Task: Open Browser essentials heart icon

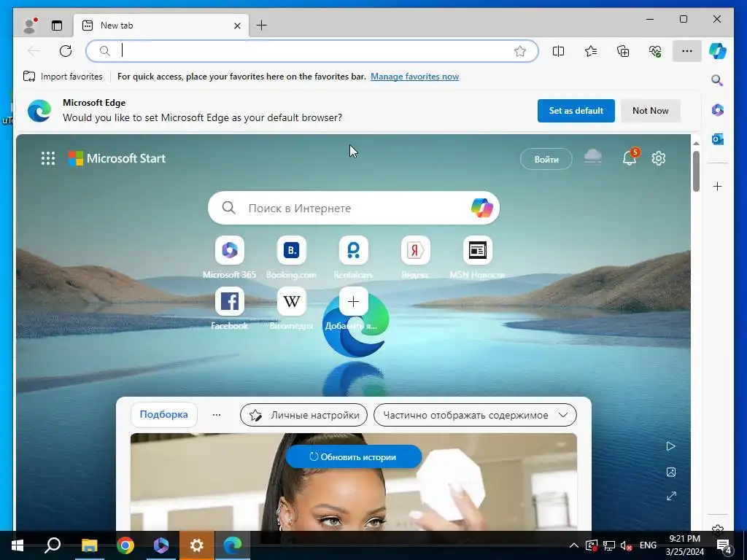Action: pyautogui.click(x=655, y=51)
